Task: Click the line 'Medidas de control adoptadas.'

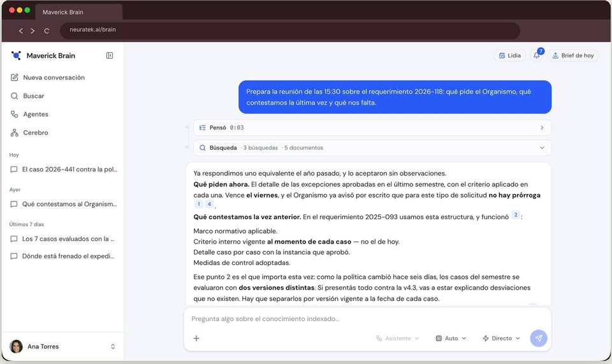Action: [x=242, y=263]
